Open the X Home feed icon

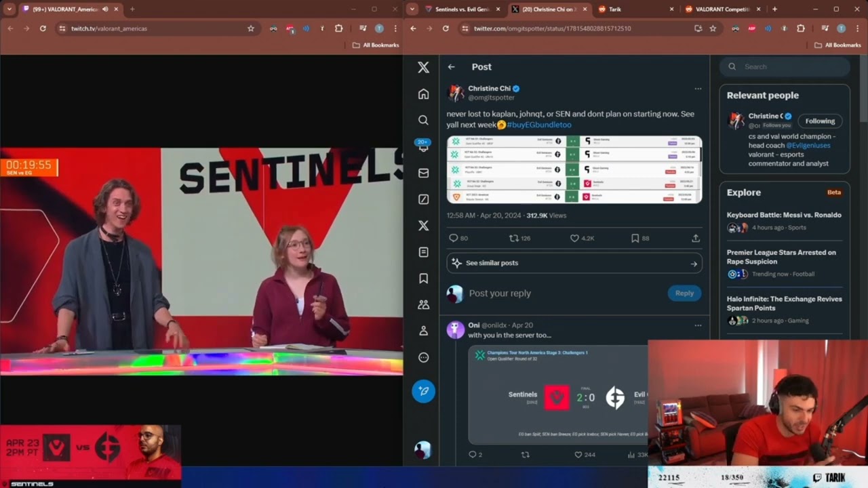pyautogui.click(x=423, y=94)
